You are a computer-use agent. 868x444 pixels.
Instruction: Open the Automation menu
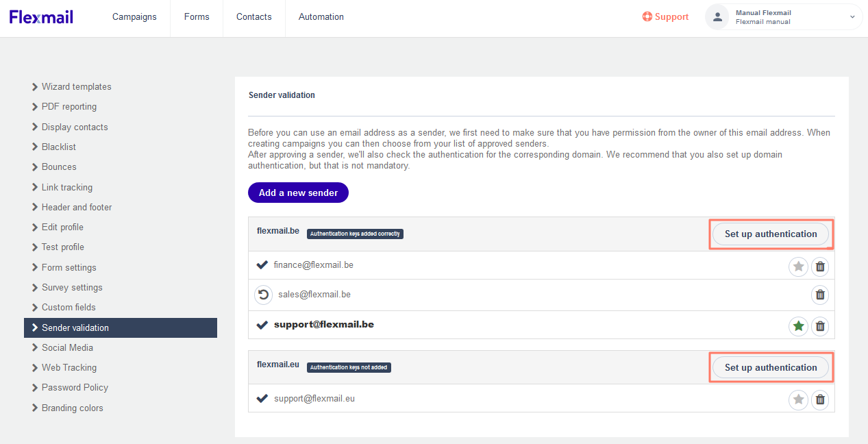pos(321,17)
